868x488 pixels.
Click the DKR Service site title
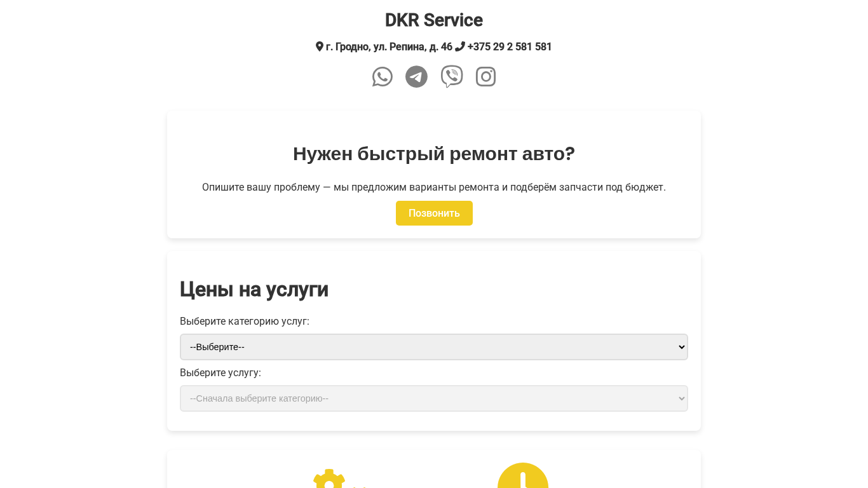tap(434, 20)
